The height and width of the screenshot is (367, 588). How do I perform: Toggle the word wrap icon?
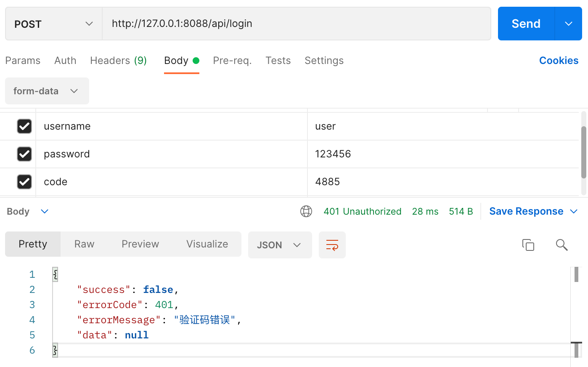click(x=332, y=245)
